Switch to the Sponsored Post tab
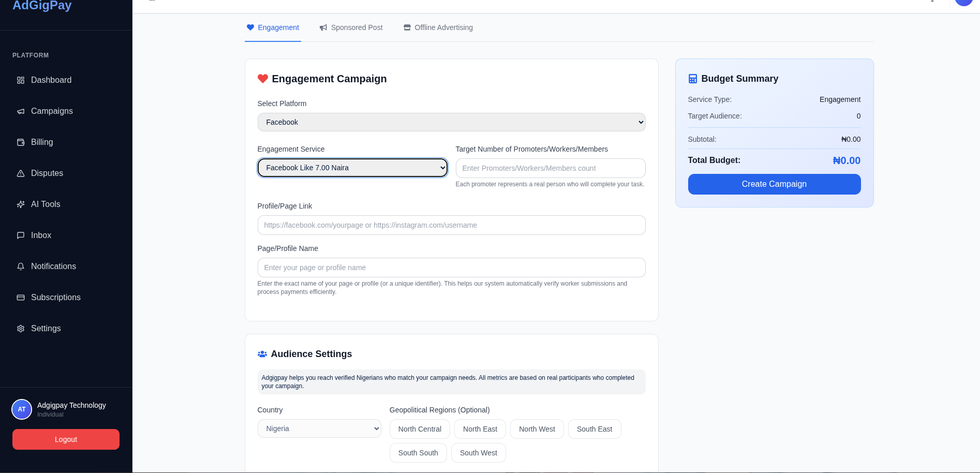This screenshot has height=473, width=980. coord(351,27)
